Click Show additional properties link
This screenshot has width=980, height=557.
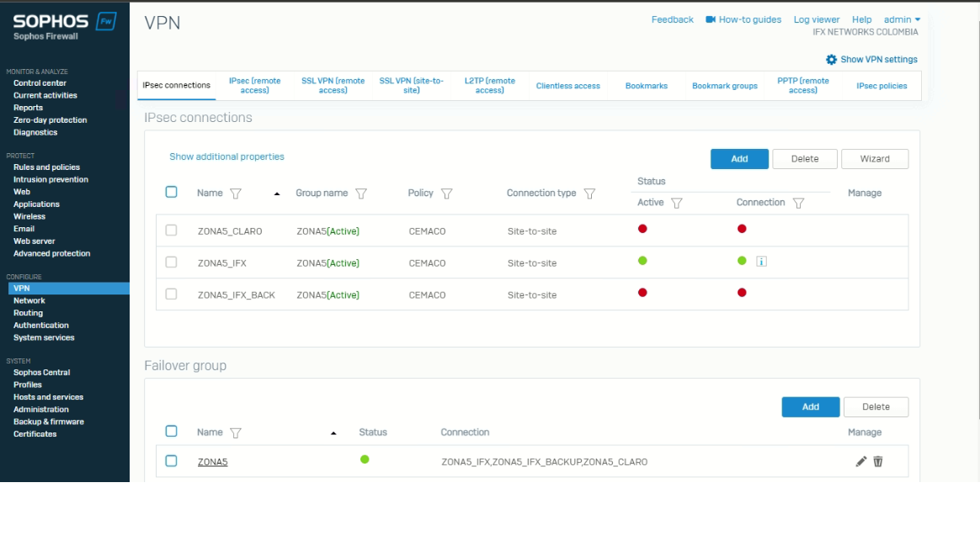[x=226, y=156]
